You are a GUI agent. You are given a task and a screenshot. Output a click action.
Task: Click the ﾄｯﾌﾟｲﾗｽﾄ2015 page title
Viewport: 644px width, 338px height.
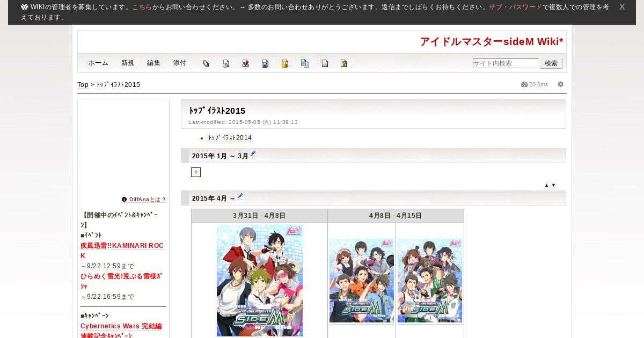(x=217, y=111)
